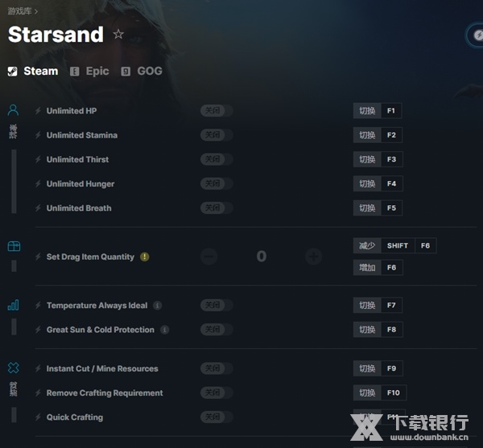Decrease drag item quantity with minus button
Screen dimensions: 483x448
tap(209, 257)
